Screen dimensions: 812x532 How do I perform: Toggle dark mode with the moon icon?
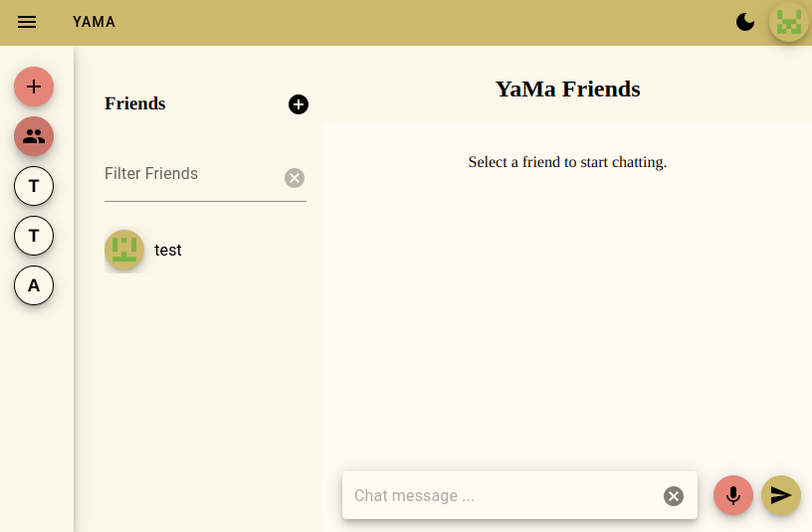point(745,22)
